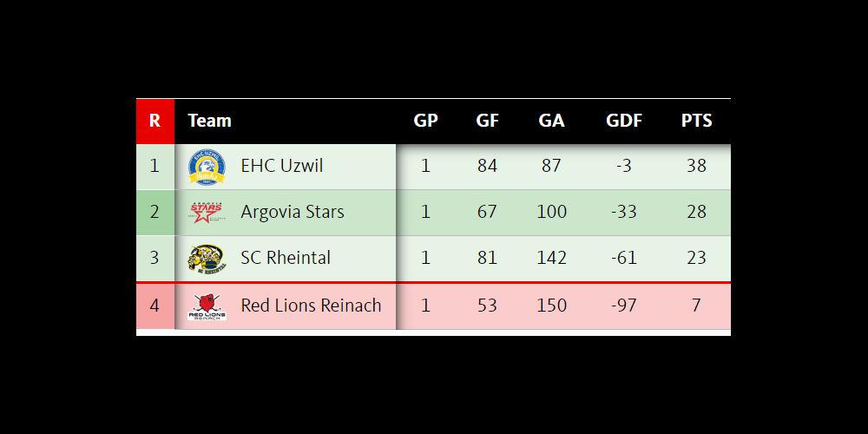
Task: Sort by the GP column header
Action: [425, 121]
